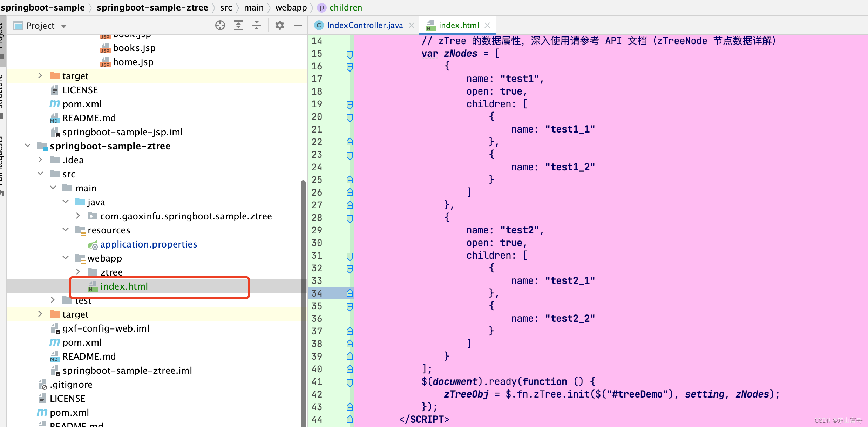The width and height of the screenshot is (868, 427).
Task: Toggle fold marker on line 35
Action: (350, 306)
